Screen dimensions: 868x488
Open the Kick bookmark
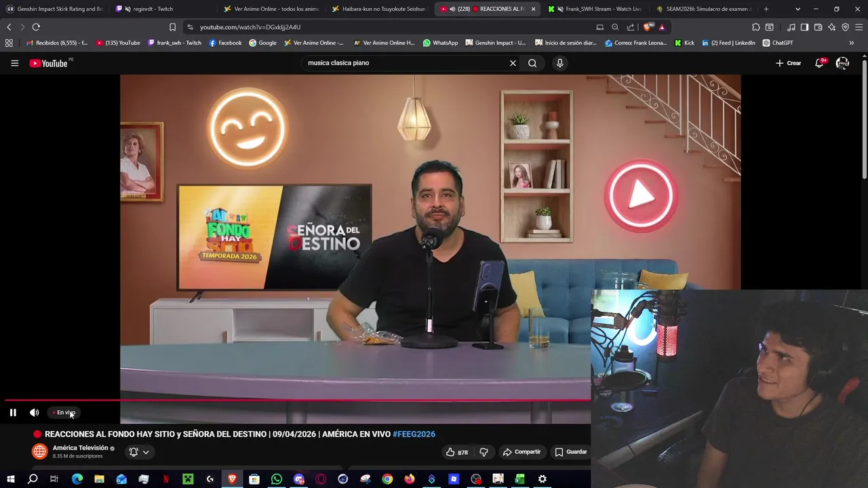point(684,43)
